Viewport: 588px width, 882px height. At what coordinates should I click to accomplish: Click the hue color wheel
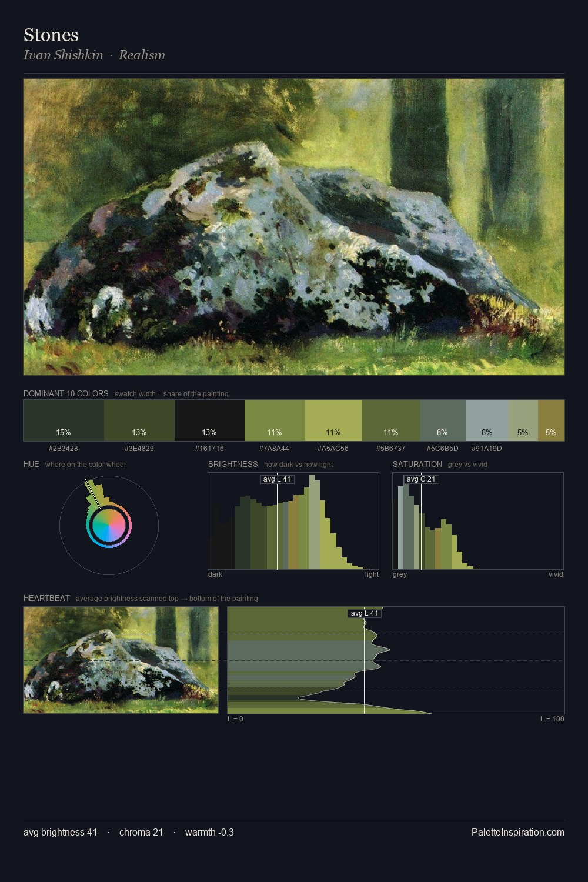pos(109,526)
